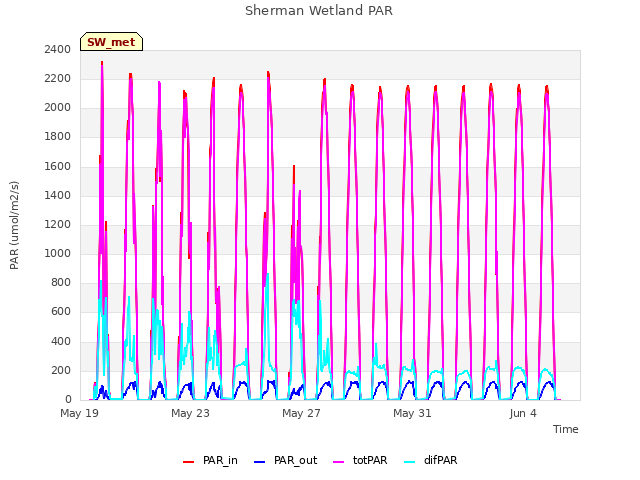Click the SW_met annotation label
Viewport: 640px width, 480px height.
point(111,42)
